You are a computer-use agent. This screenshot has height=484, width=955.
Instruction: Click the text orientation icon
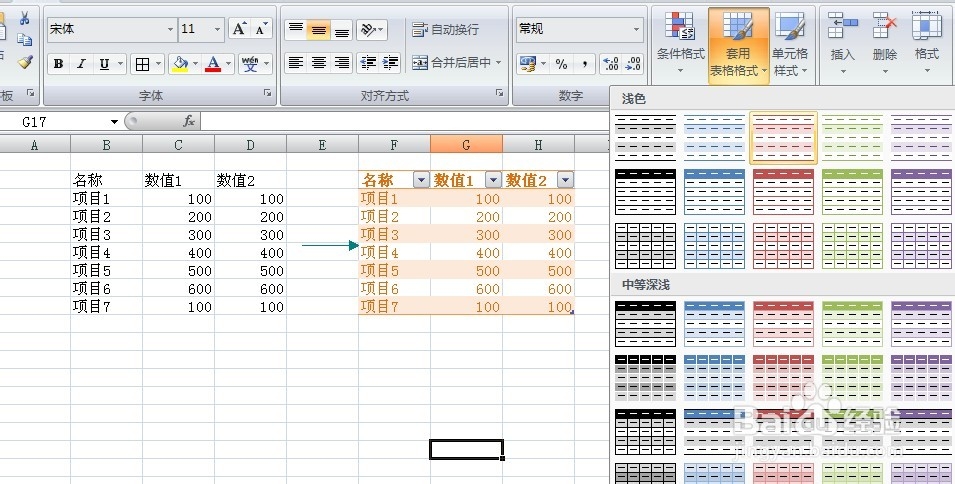click(x=368, y=29)
